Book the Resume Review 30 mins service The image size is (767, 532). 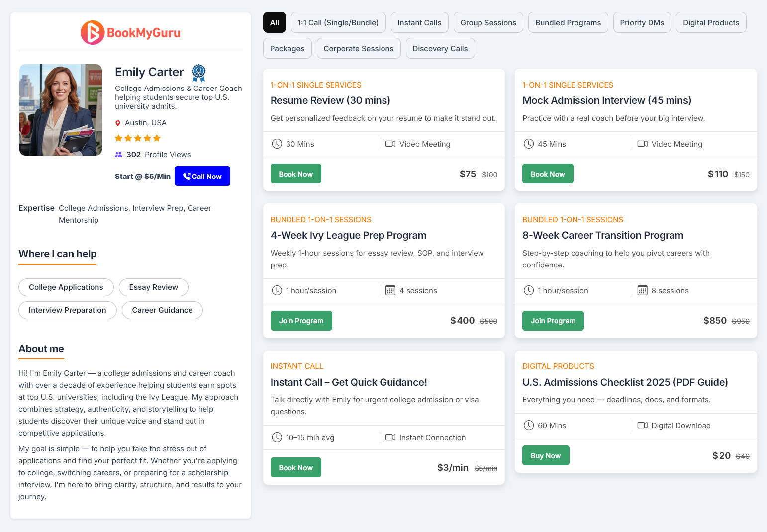(x=295, y=174)
